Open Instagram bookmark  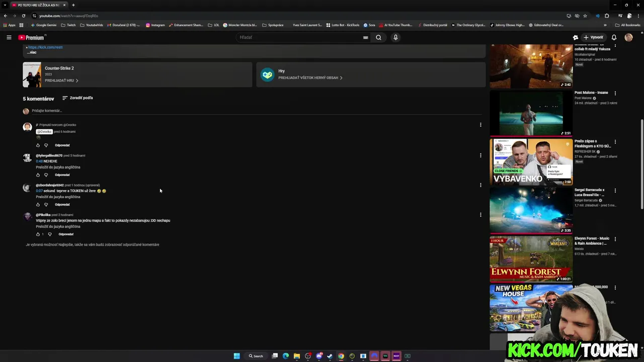coord(155,25)
